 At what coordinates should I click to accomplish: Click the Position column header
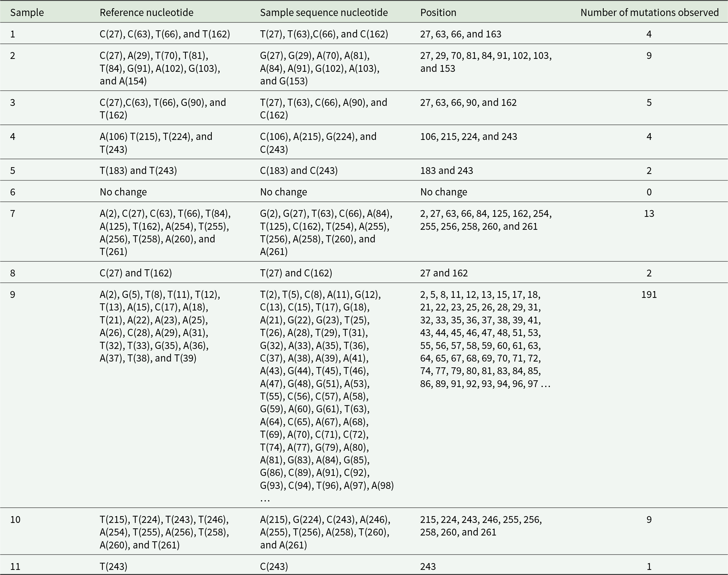click(x=438, y=13)
